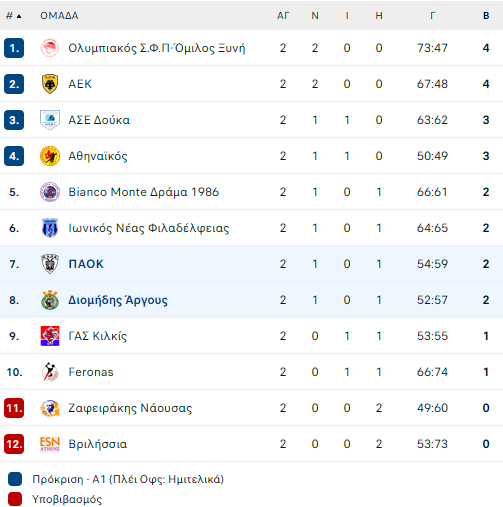Click the Διομήδης Άργους emblem
The width and height of the screenshot is (503, 507).
click(50, 300)
